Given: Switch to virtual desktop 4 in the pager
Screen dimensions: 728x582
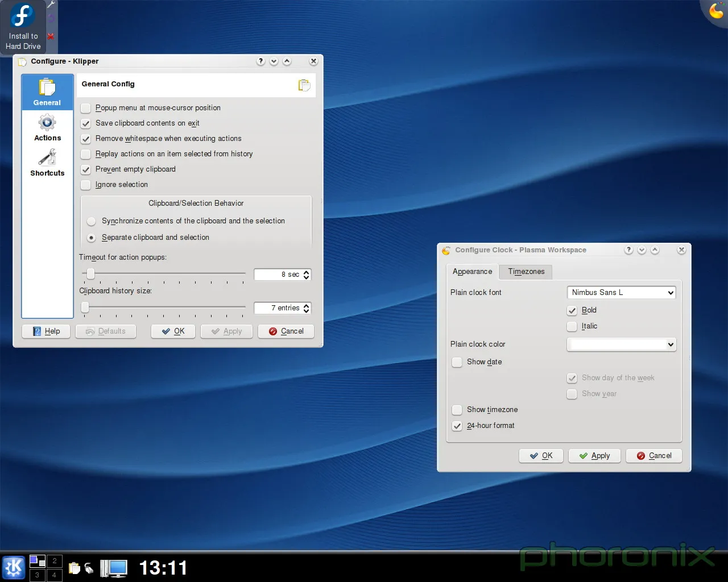Looking at the screenshot, I should 55,575.
